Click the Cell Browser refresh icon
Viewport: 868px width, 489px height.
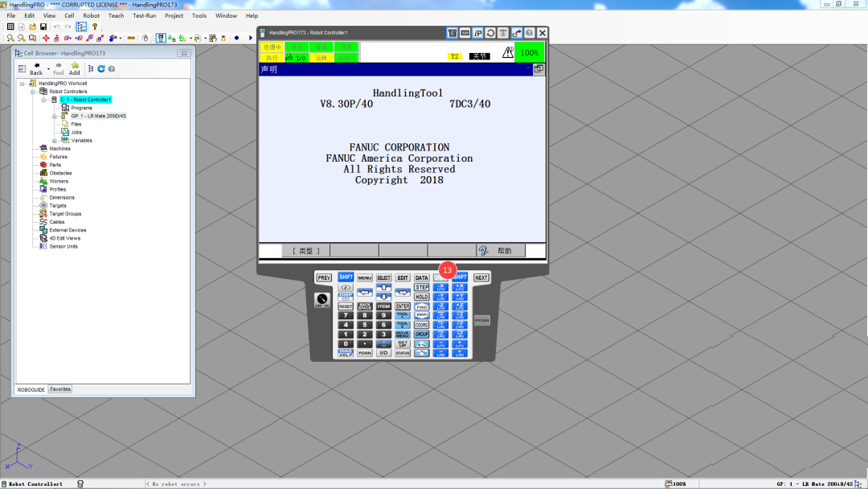101,68
